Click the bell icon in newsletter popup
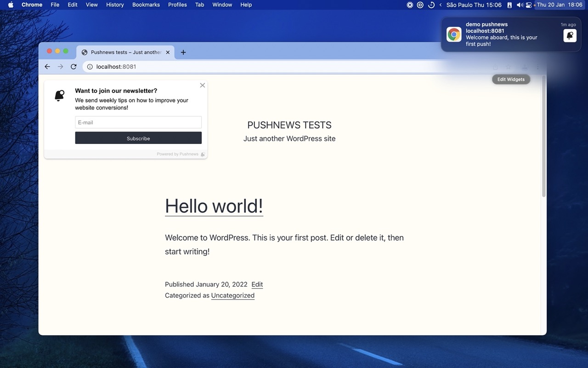 point(60,96)
